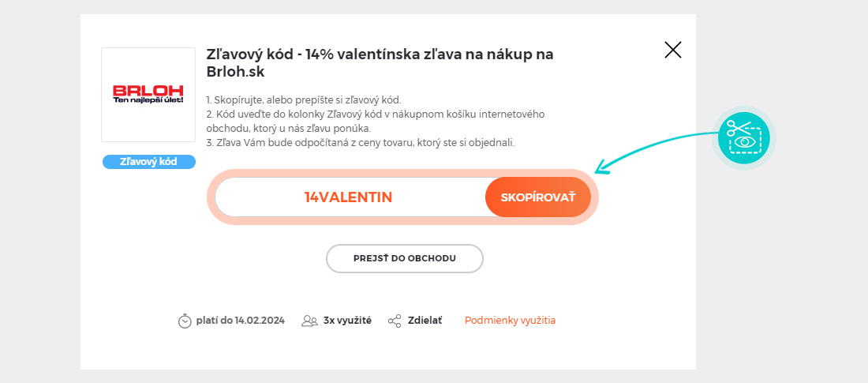Click the Brloh.sk word in heading
This screenshot has width=868, height=383.
[235, 73]
